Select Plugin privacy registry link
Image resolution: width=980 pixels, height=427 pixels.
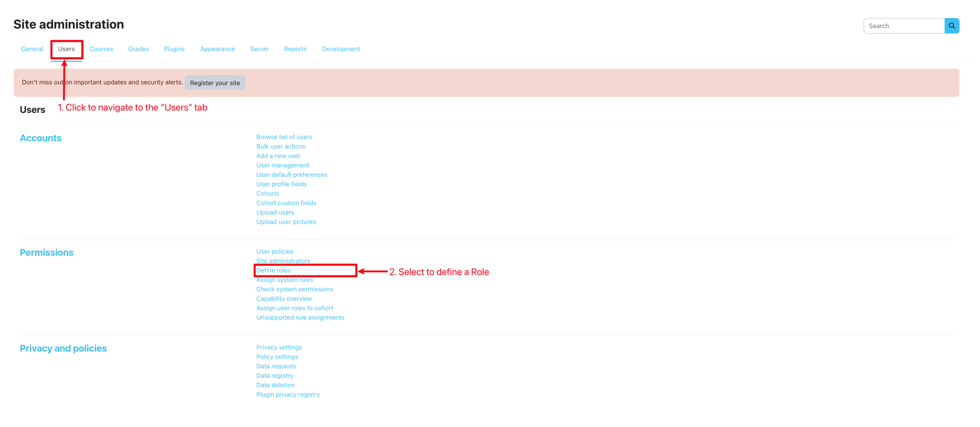[287, 394]
